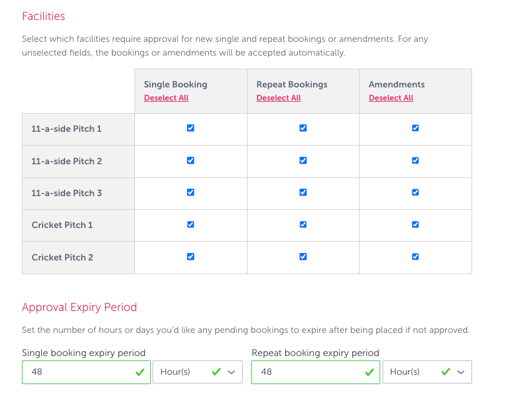Toggle Amendments checkbox for 11-a-side Pitch 3
This screenshot has height=401, width=509.
pyautogui.click(x=415, y=192)
